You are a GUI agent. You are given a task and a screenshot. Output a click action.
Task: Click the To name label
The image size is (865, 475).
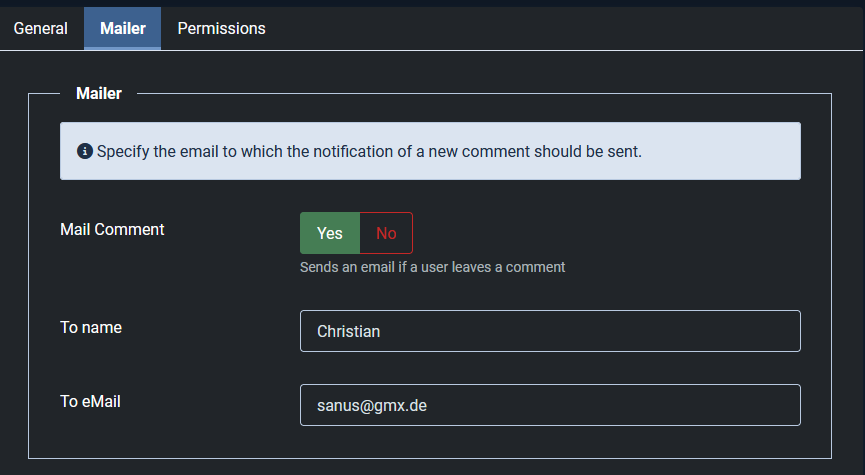coord(91,327)
